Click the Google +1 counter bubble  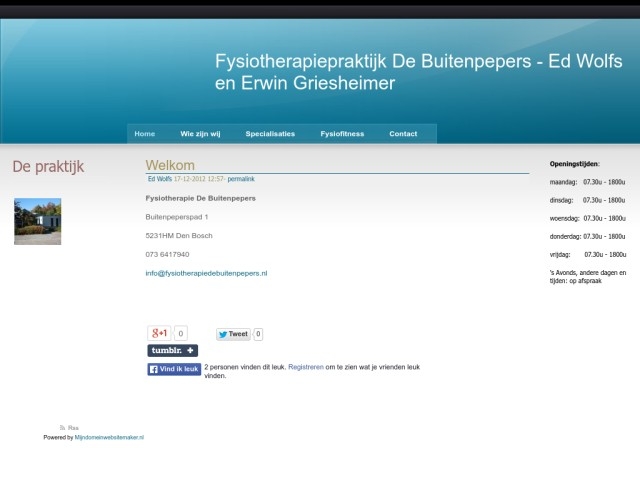(181, 333)
